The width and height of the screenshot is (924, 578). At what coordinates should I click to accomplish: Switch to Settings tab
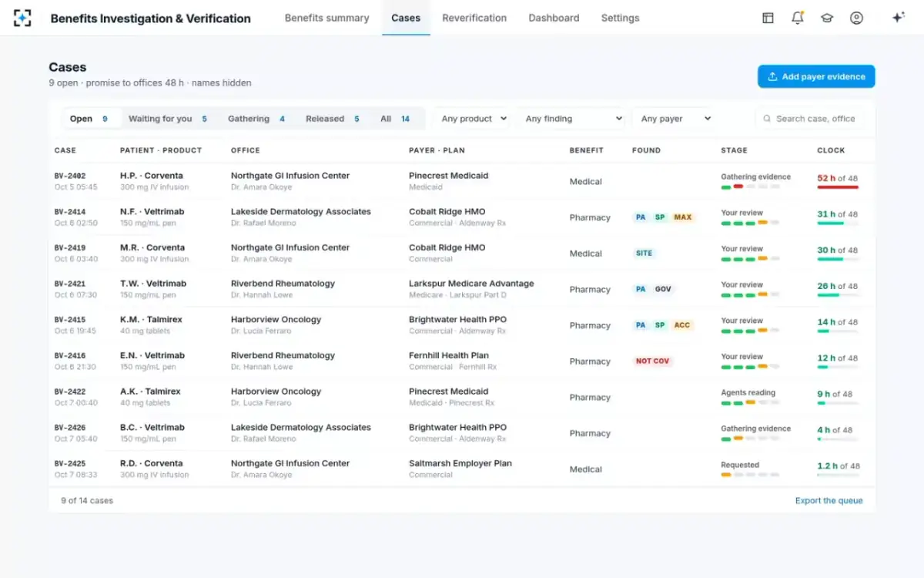pos(620,18)
